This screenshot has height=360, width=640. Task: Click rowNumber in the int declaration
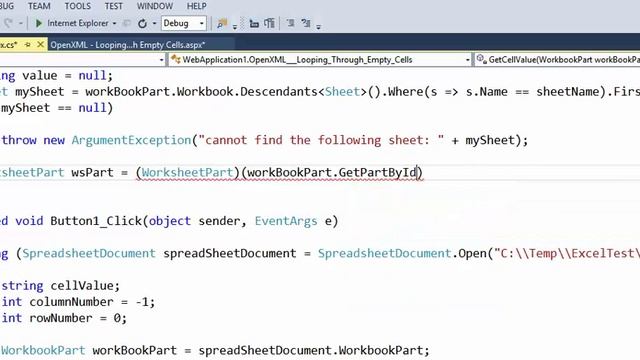click(61, 318)
